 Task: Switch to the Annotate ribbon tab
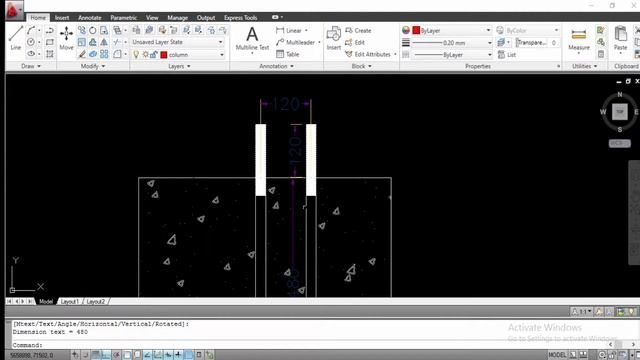[x=90, y=18]
